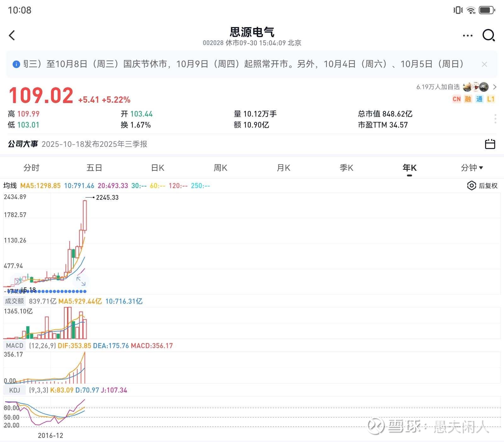Switch to the 季K tab
504x442 pixels.
[346, 168]
